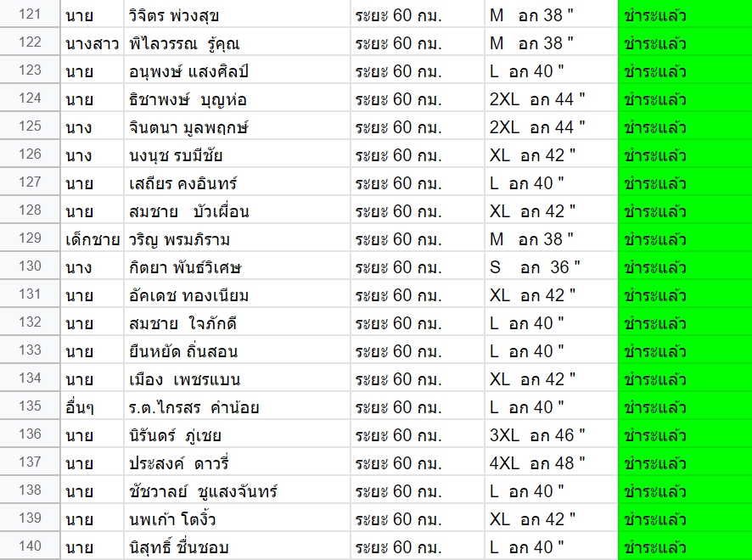
Task: Click title cell นางสาว in row 122
Action: coord(92,42)
